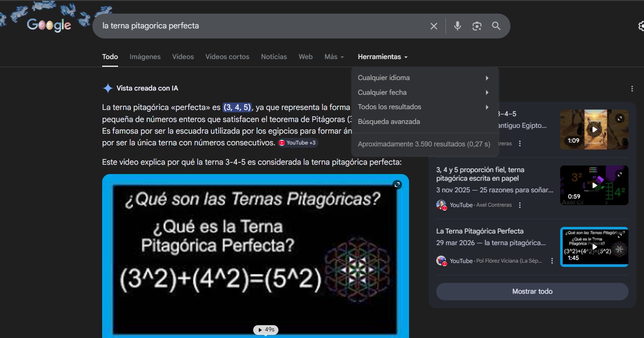Open options for the Axel Contreras video result
This screenshot has height=338, width=644.
point(520,205)
